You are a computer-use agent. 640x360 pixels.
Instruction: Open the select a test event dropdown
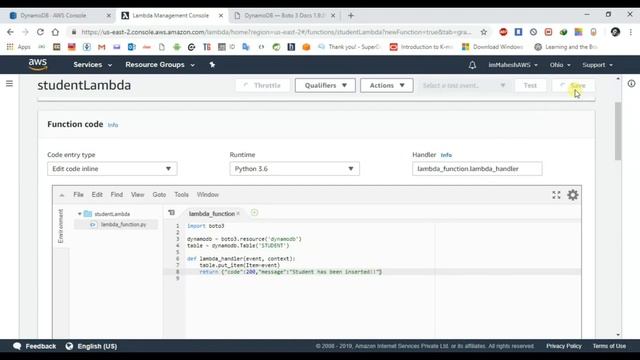(464, 85)
